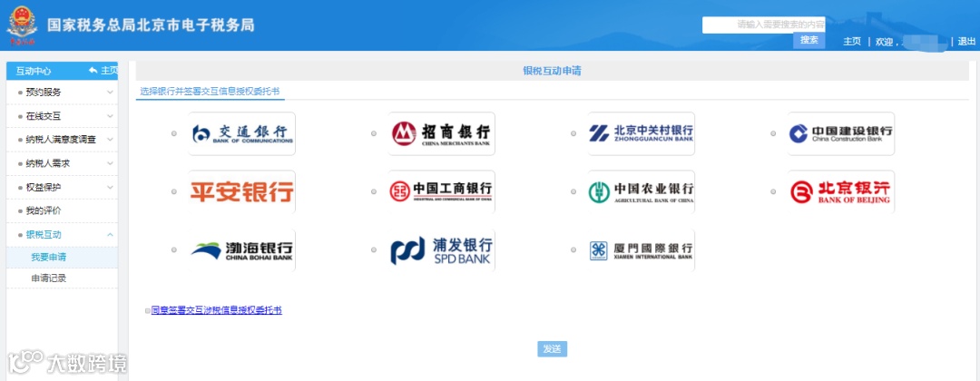Click the China Bohai Bank logo

pos(242,249)
